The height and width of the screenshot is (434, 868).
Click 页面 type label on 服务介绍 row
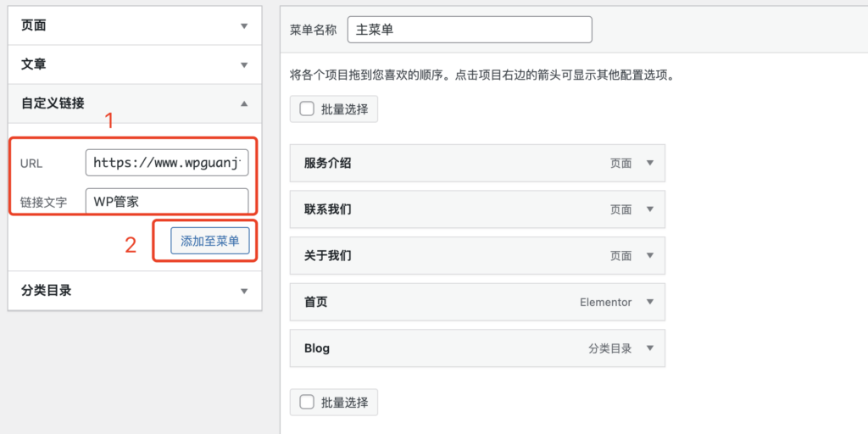pos(621,164)
